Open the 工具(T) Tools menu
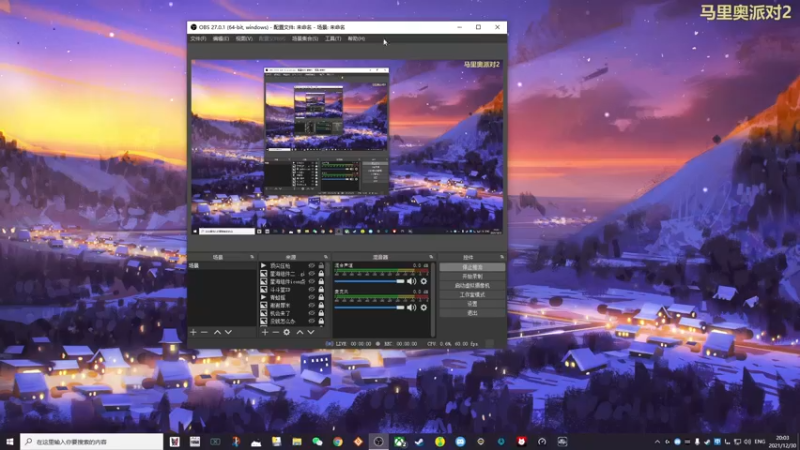 (333, 39)
